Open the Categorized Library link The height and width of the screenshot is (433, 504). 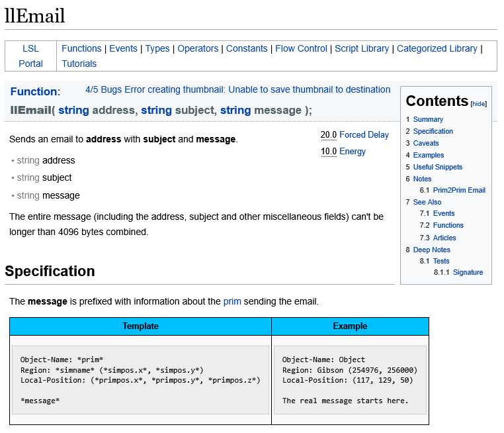pos(437,48)
